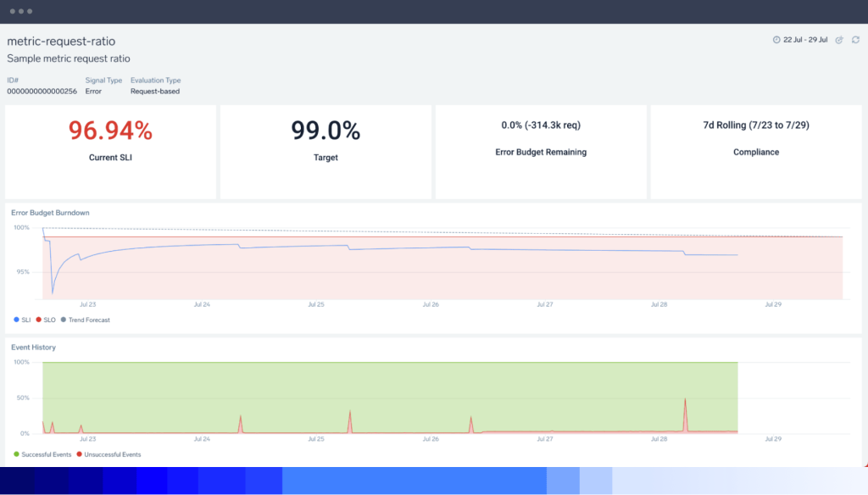This screenshot has height=495, width=868.
Task: Toggle visibility of Unsuccessful Events series
Action: click(106, 454)
